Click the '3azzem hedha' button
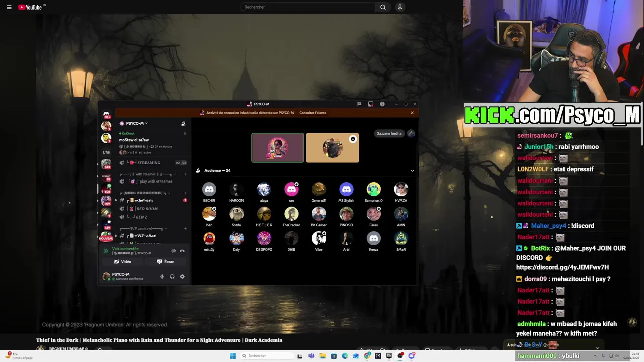This screenshot has width=644, height=362. [x=389, y=133]
